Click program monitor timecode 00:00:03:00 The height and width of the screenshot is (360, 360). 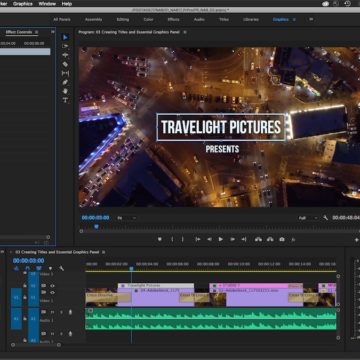click(x=95, y=218)
